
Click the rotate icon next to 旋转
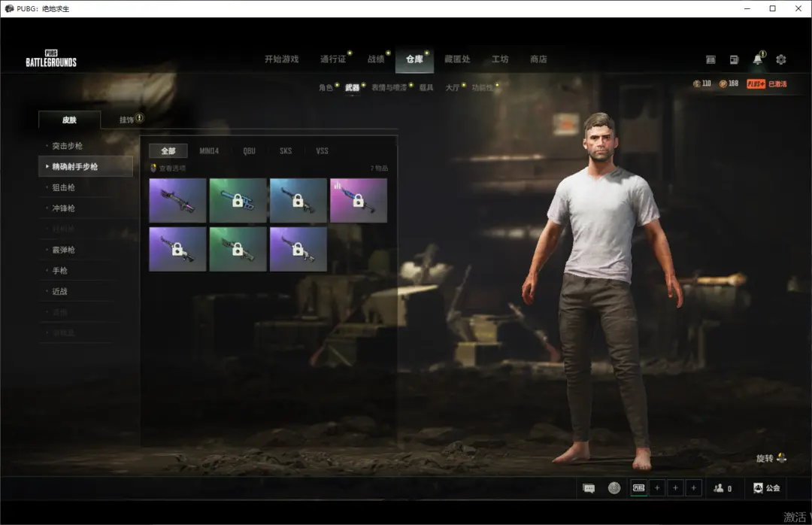pyautogui.click(x=781, y=458)
